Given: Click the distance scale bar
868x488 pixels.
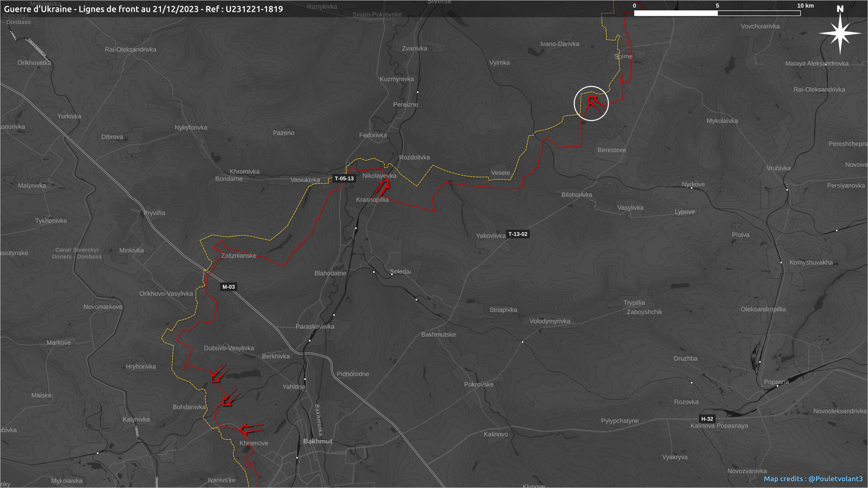Looking at the screenshot, I should [x=717, y=13].
